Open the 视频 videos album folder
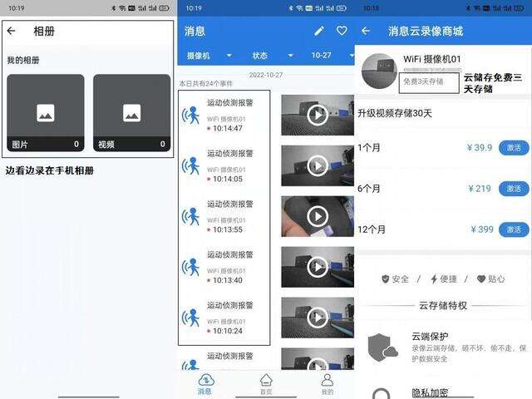 (x=131, y=113)
